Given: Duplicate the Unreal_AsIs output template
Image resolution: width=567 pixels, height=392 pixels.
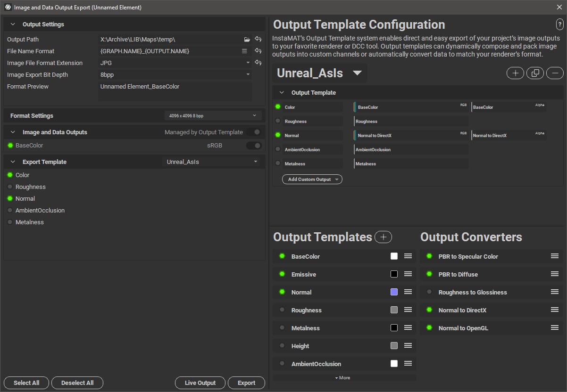Looking at the screenshot, I should coord(535,73).
